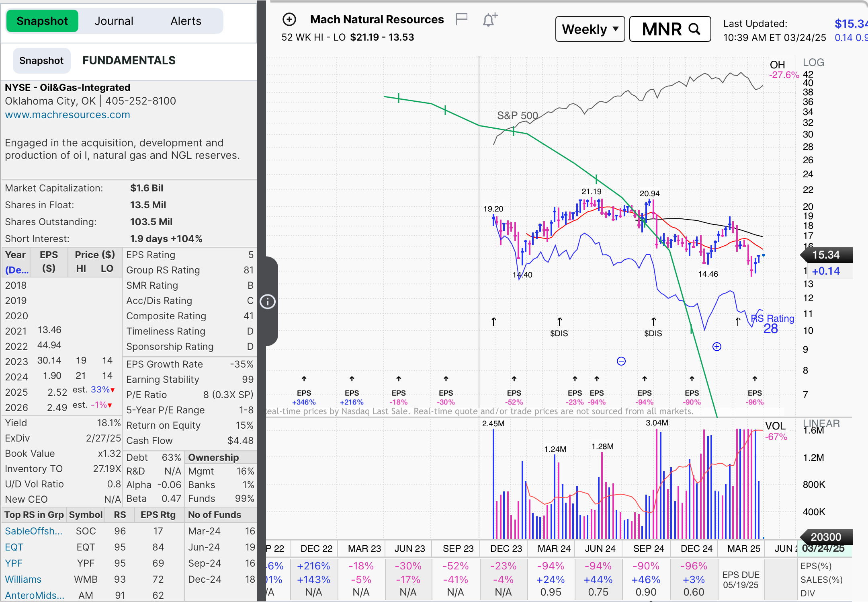868x602 pixels.
Task: Set an alert with the bell icon
Action: (490, 19)
